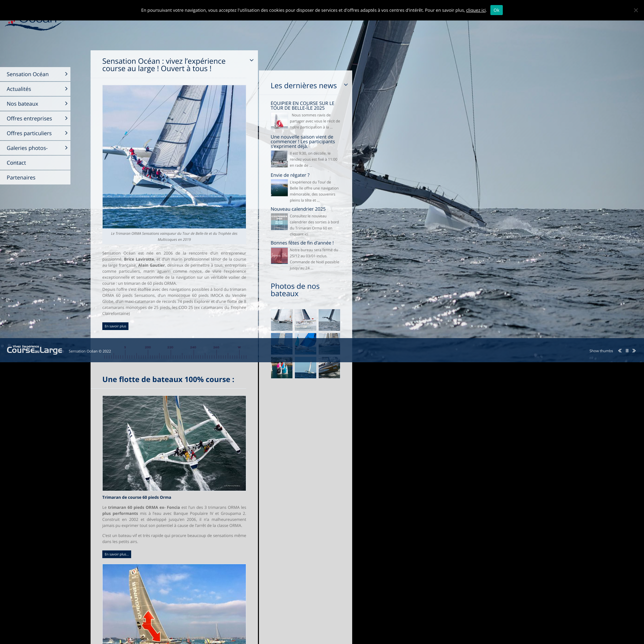Click the 'En savoir plus' button under intro text
The height and width of the screenshot is (644, 644).
[x=115, y=326]
